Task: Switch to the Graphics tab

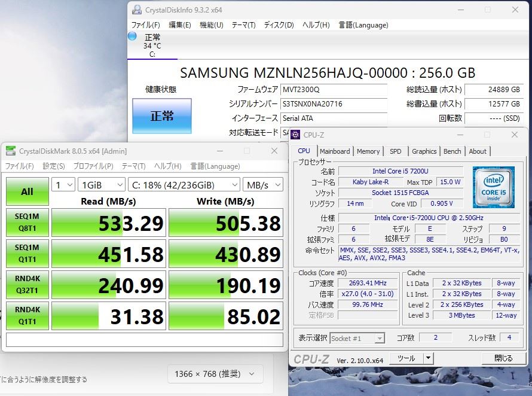Action: pos(424,151)
